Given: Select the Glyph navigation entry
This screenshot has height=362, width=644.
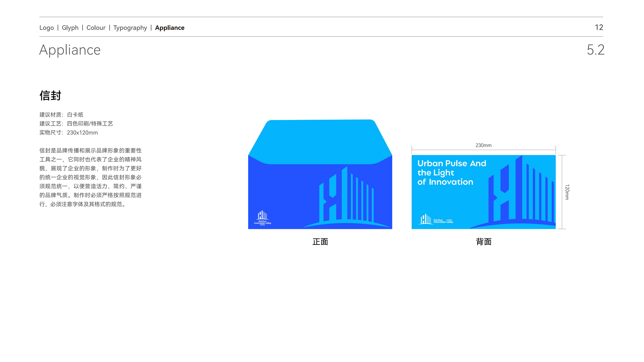Looking at the screenshot, I should [x=70, y=28].
